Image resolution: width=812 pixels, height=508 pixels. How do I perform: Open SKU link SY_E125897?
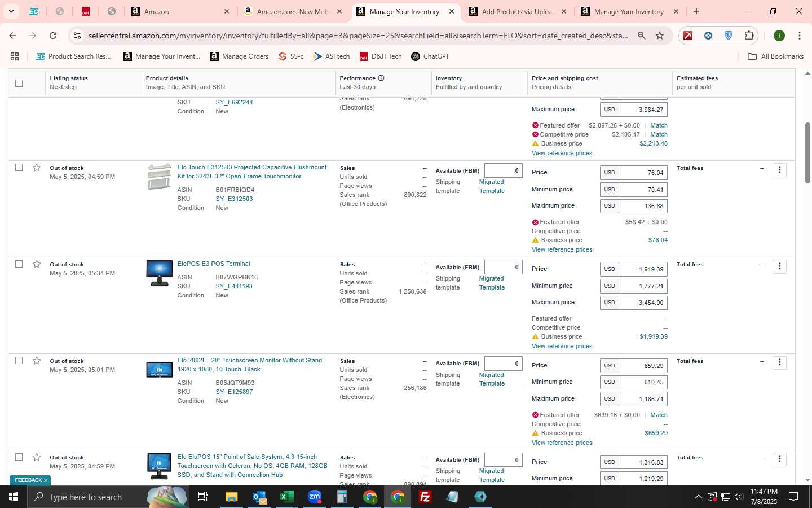(234, 392)
